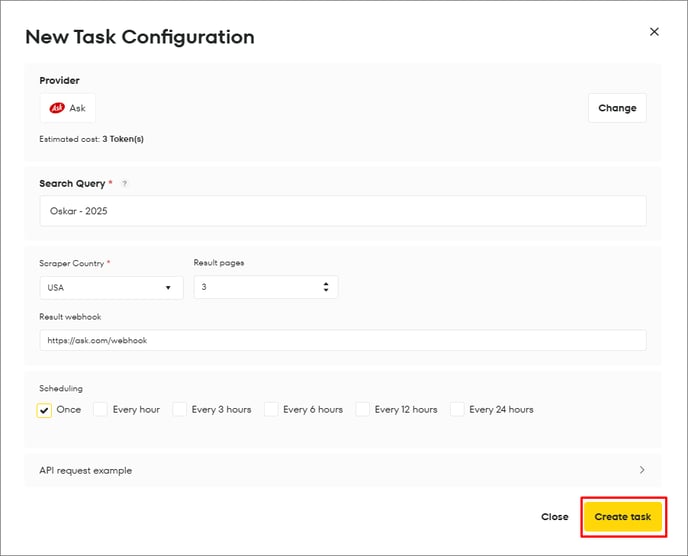Click the Ask provider logo
Image resolution: width=688 pixels, height=556 pixels.
[57, 108]
